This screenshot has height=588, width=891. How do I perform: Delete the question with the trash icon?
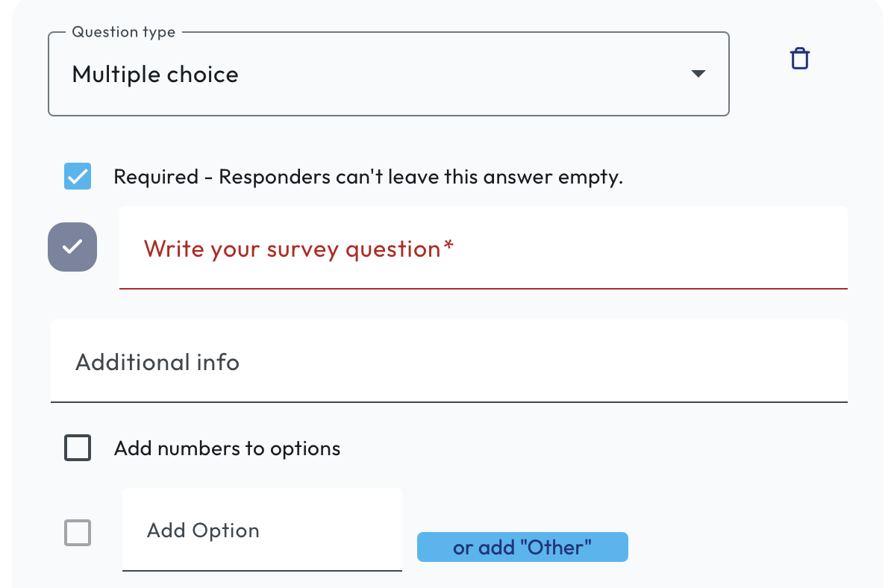point(799,59)
